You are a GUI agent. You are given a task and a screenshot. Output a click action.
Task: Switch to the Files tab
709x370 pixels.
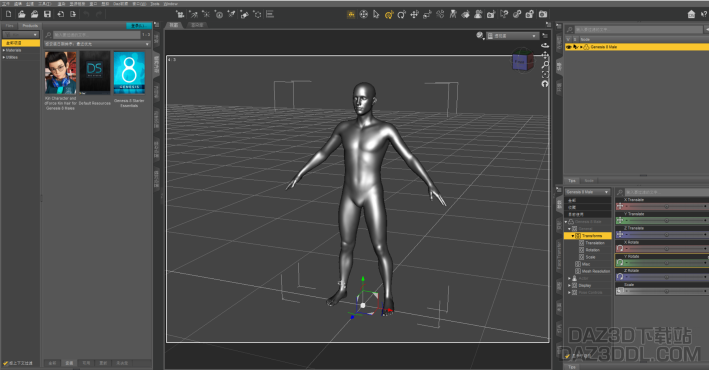pyautogui.click(x=9, y=26)
